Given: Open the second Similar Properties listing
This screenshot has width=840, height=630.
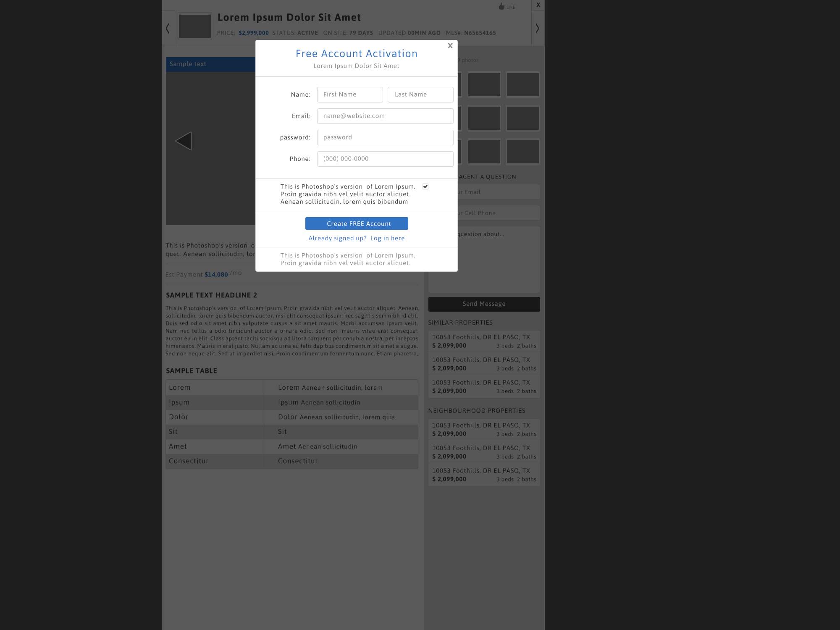Looking at the screenshot, I should coord(484,364).
